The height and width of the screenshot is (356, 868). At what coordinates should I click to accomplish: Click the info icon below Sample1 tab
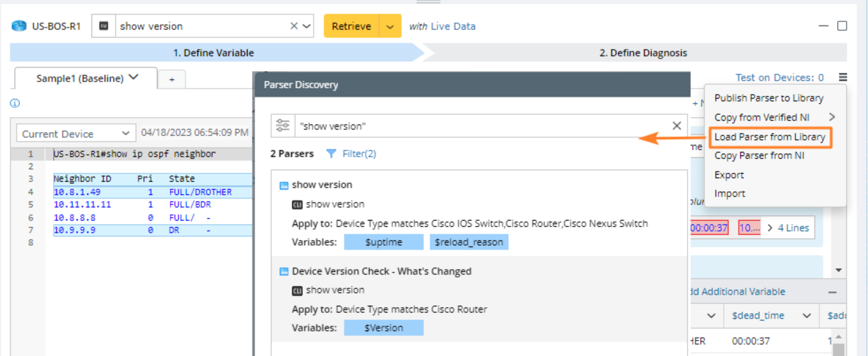click(15, 103)
